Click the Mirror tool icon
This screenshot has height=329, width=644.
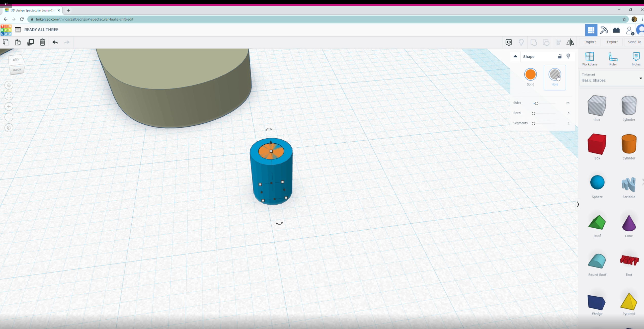pyautogui.click(x=570, y=42)
